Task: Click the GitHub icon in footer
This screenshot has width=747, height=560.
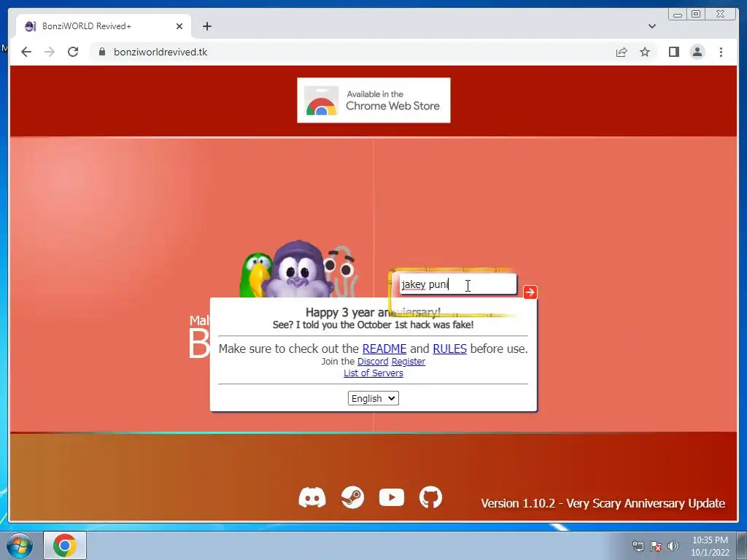Action: 430,497
